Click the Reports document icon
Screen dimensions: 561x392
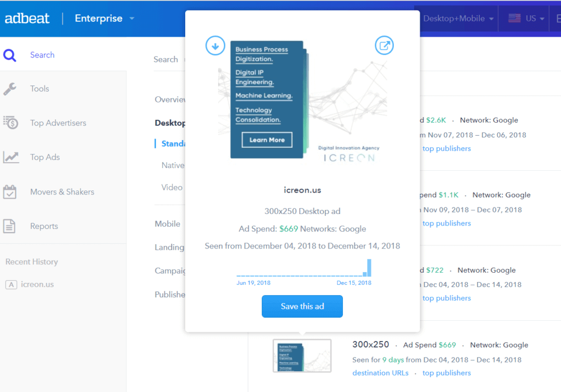[9, 226]
